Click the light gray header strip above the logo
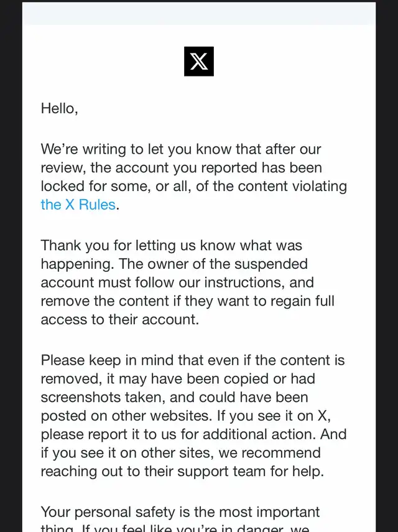Image resolution: width=398 pixels, height=532 pixels. (x=199, y=14)
